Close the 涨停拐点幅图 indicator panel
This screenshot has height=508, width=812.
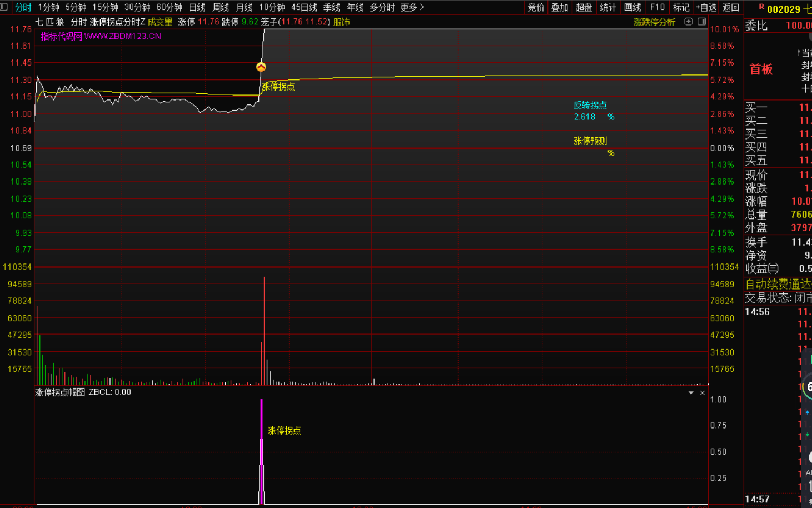703,393
